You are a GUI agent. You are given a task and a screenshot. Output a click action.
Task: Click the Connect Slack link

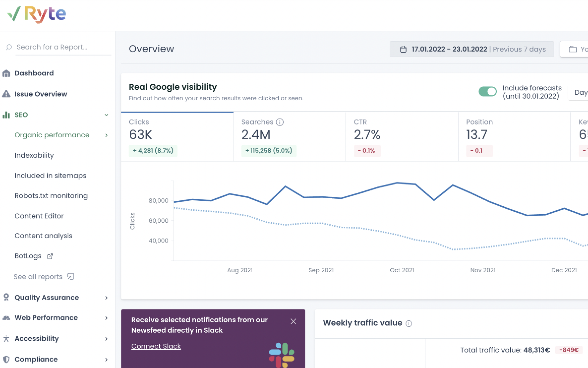coord(156,346)
